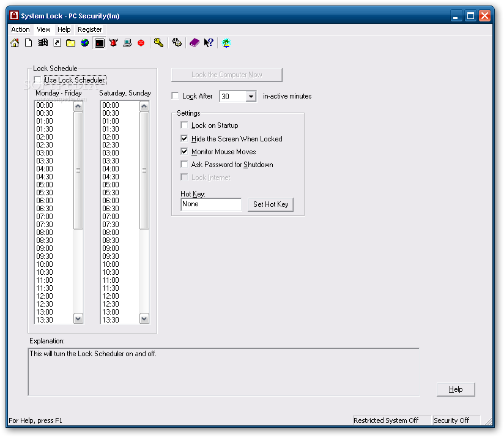Click the Monday-Friday list scrollbar thumb
Screen dimensions: 504x437
tap(78, 170)
